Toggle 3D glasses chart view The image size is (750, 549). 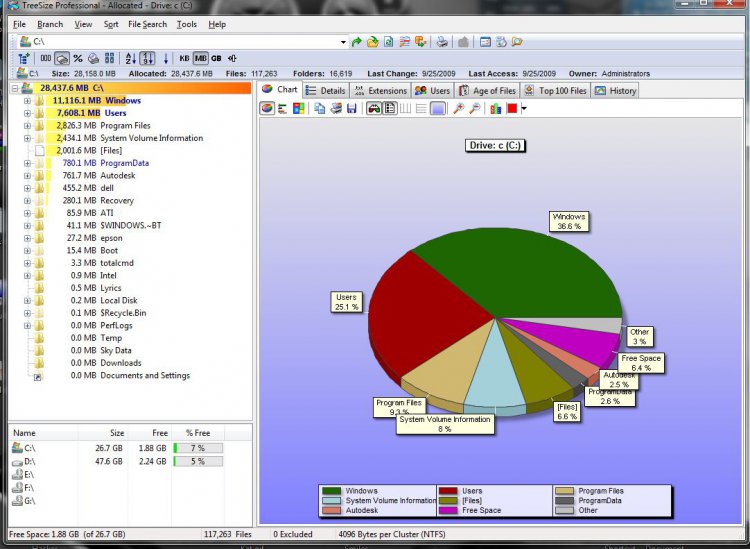tap(374, 109)
